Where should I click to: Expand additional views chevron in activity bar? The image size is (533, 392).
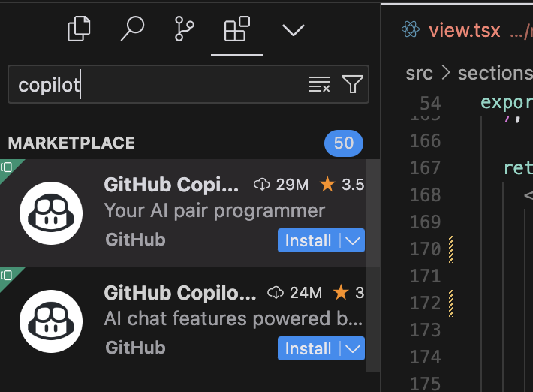[x=293, y=30]
